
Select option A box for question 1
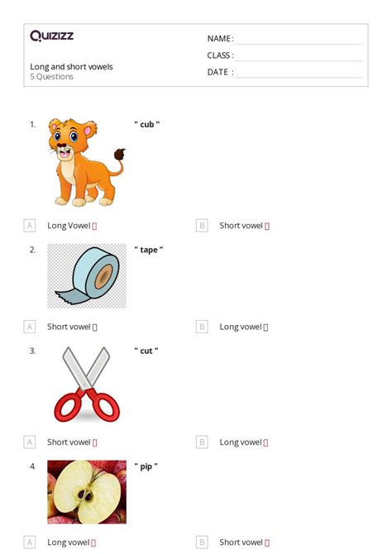click(x=30, y=226)
